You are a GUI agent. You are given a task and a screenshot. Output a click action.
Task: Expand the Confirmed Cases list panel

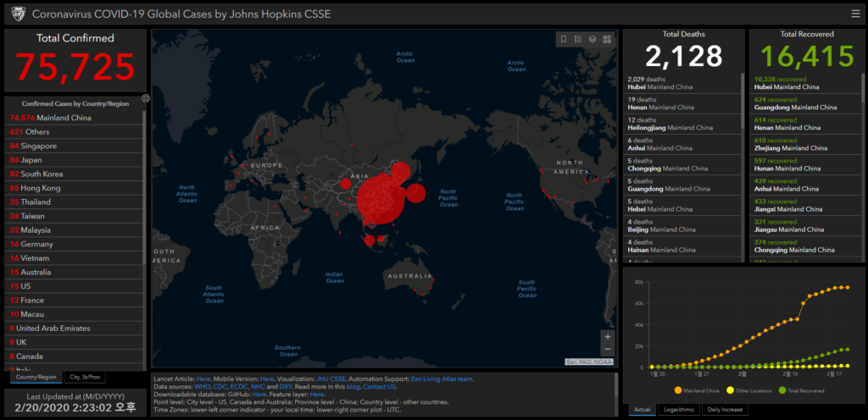[x=146, y=98]
